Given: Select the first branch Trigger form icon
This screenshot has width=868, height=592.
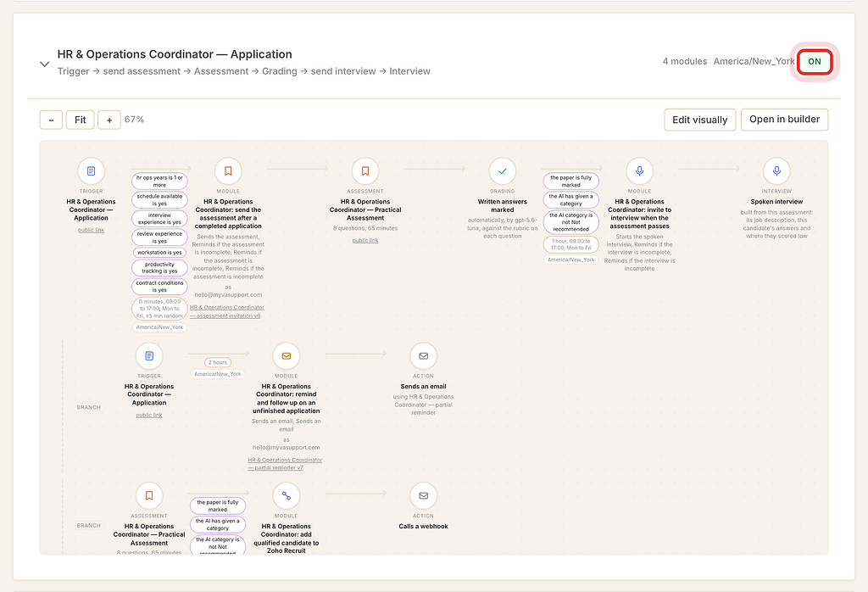Looking at the screenshot, I should pos(149,356).
